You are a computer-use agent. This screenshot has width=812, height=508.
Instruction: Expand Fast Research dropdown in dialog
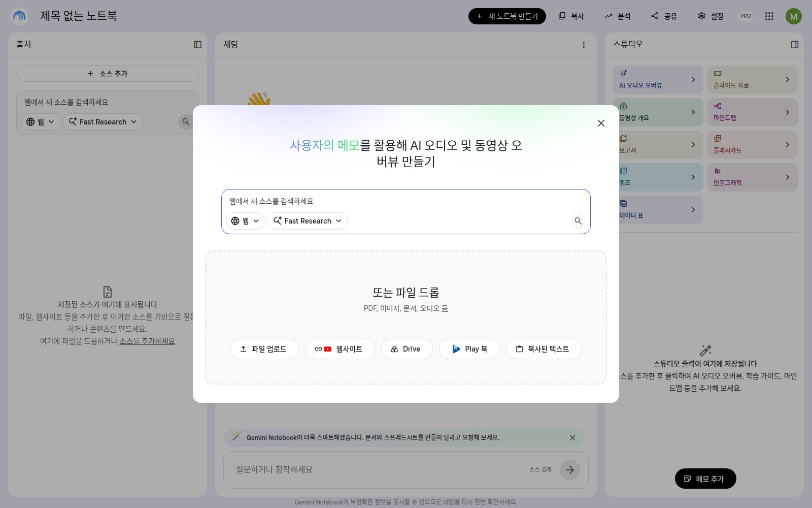(x=308, y=221)
